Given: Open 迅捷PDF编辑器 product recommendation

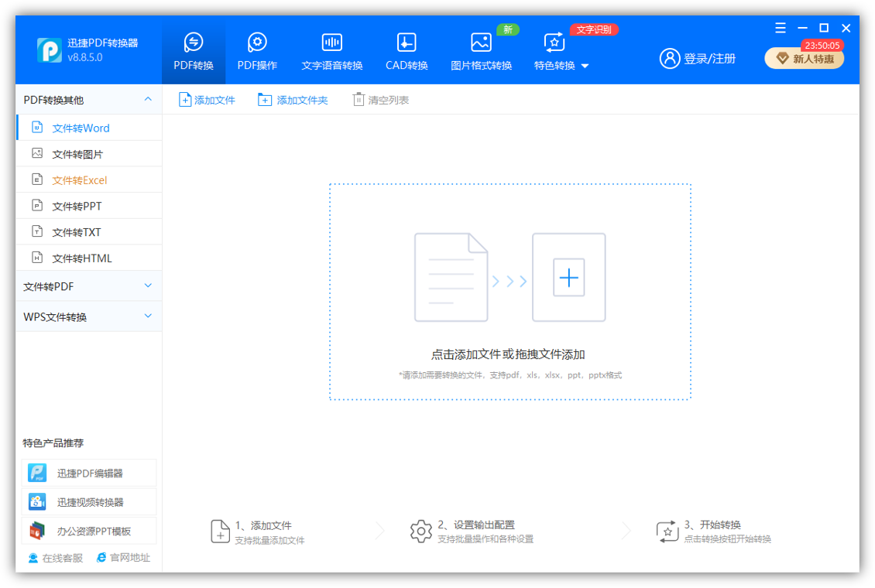Looking at the screenshot, I should (x=89, y=473).
